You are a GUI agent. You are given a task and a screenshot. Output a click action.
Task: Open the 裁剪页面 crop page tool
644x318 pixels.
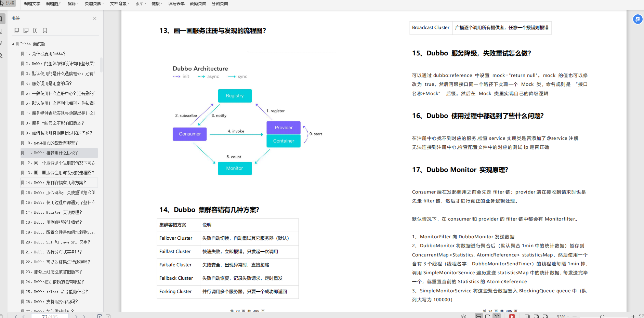click(198, 4)
